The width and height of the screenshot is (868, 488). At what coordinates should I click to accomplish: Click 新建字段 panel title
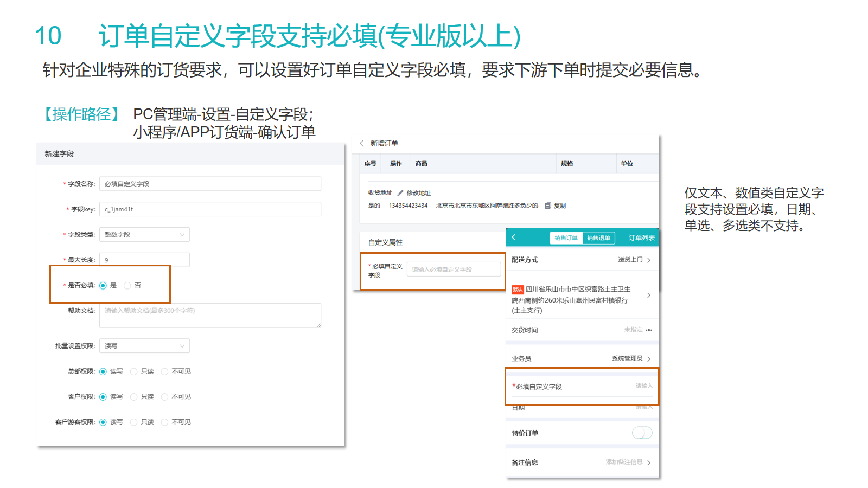[59, 154]
